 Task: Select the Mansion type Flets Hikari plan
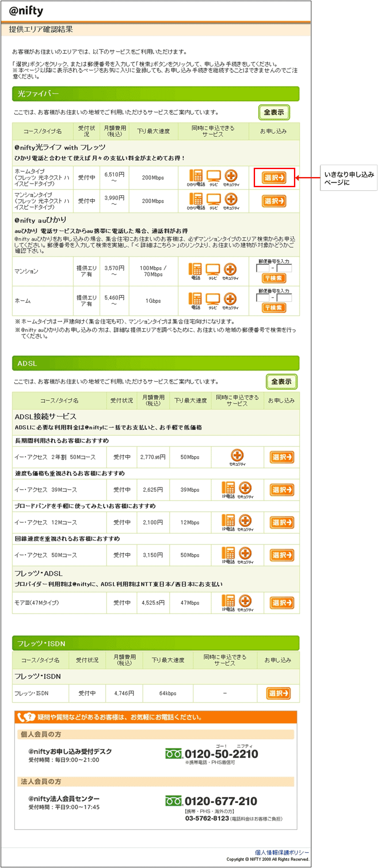click(274, 201)
